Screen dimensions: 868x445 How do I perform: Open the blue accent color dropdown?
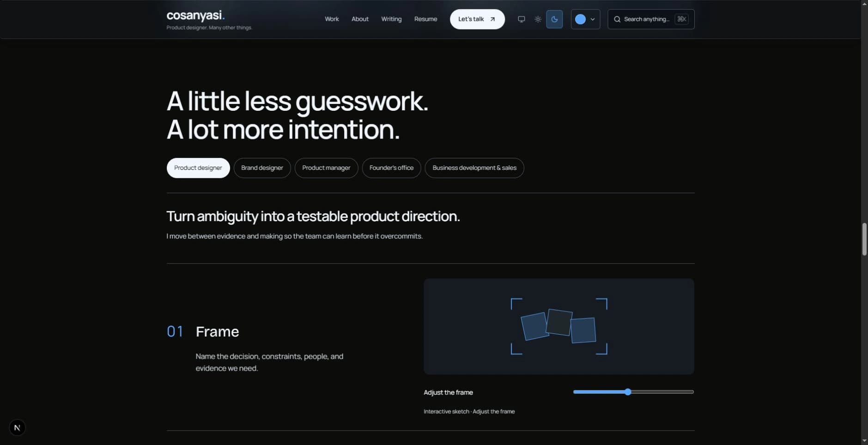[585, 19]
